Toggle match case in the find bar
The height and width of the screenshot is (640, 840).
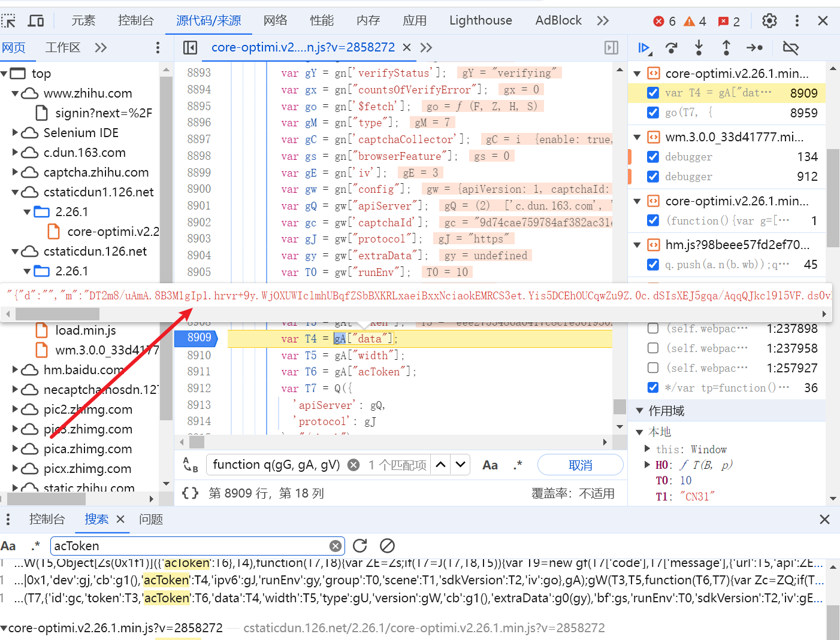click(x=490, y=465)
